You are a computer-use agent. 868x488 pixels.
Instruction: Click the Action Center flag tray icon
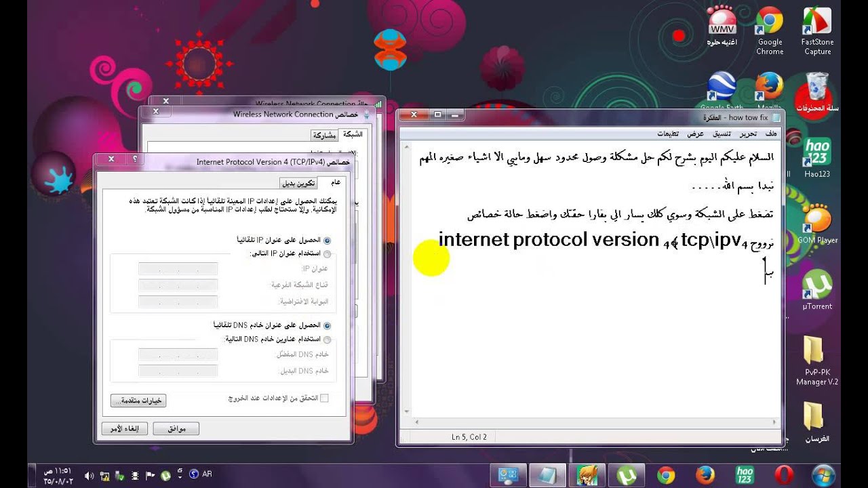pyautogui.click(x=150, y=475)
